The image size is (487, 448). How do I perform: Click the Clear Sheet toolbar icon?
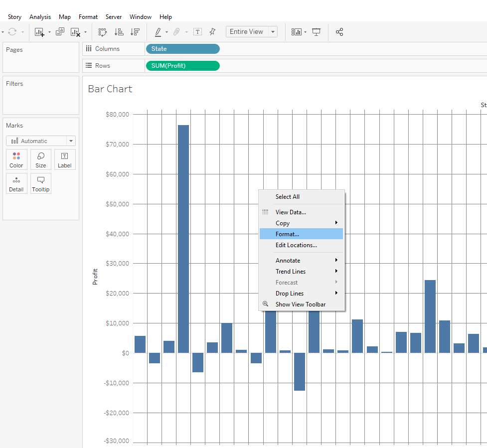75,32
